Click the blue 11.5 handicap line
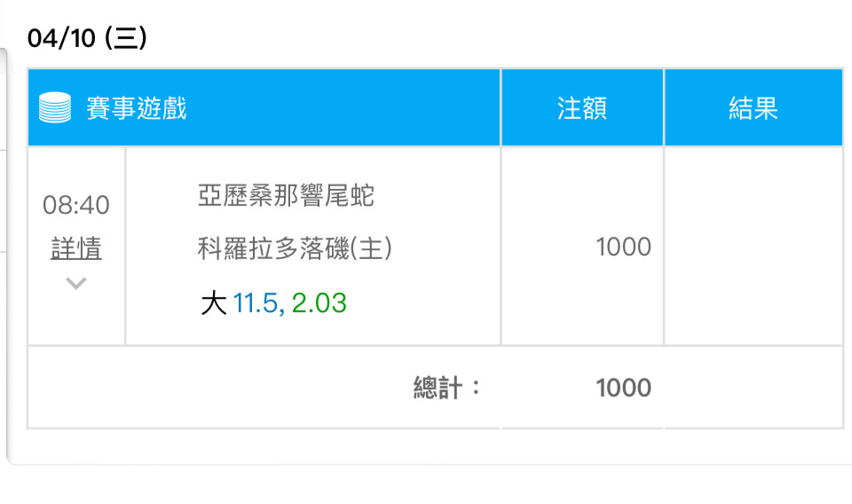Screen dimensions: 852x504 (257, 303)
